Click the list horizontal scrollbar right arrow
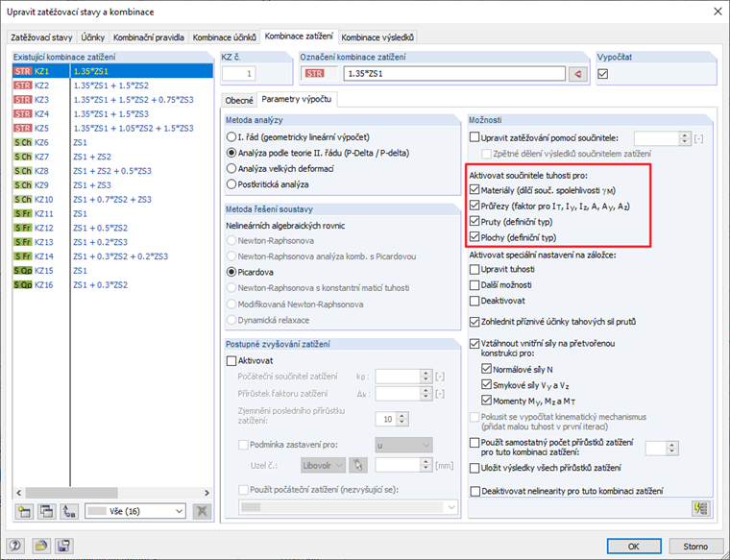 207,493
